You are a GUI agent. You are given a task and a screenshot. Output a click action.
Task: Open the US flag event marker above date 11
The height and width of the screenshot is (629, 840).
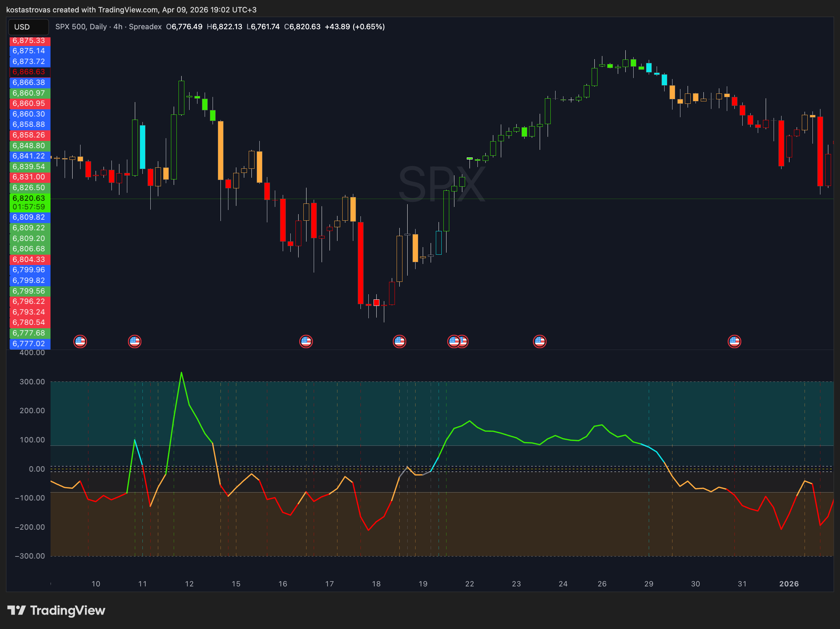(x=135, y=341)
